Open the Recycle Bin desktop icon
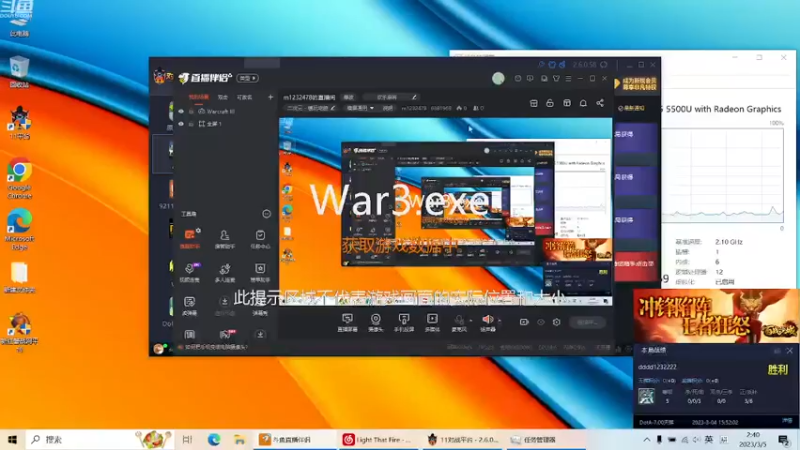The image size is (800, 450). tap(19, 71)
